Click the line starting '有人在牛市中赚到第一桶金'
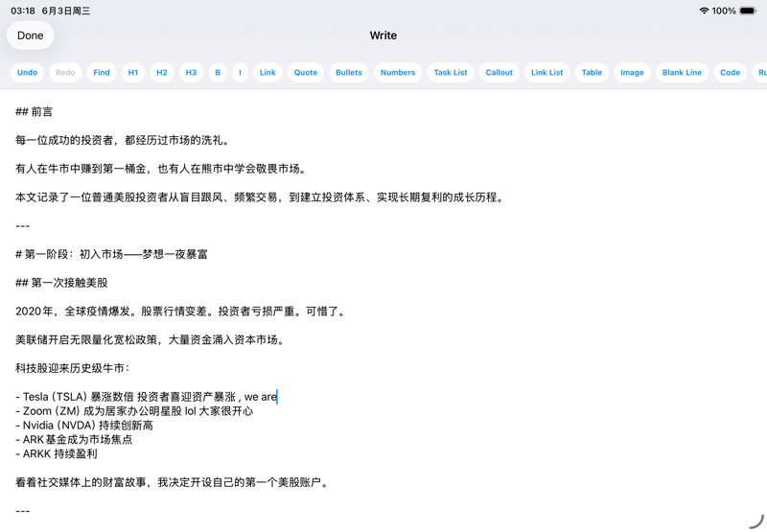Screen dimensions: 767x532 pos(162,169)
